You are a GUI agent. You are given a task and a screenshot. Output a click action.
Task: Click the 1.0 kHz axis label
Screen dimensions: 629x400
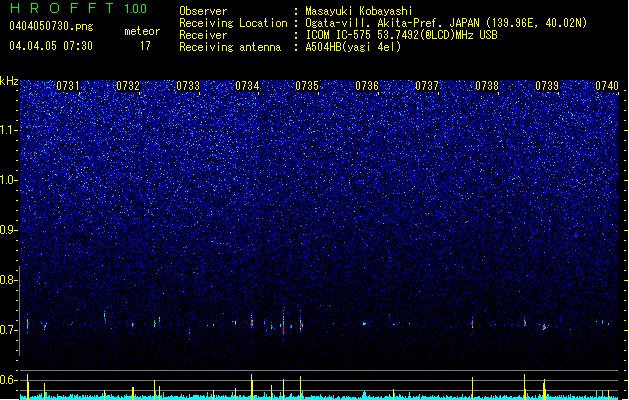(x=9, y=180)
